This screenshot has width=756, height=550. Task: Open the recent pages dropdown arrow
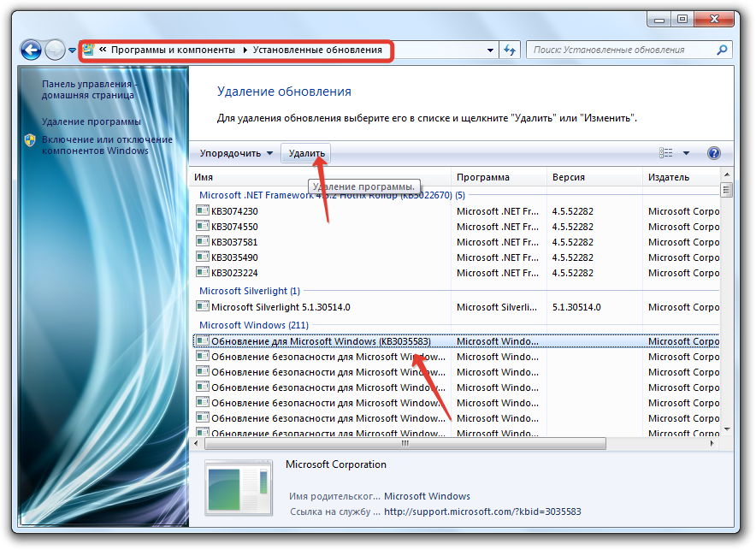coord(72,50)
